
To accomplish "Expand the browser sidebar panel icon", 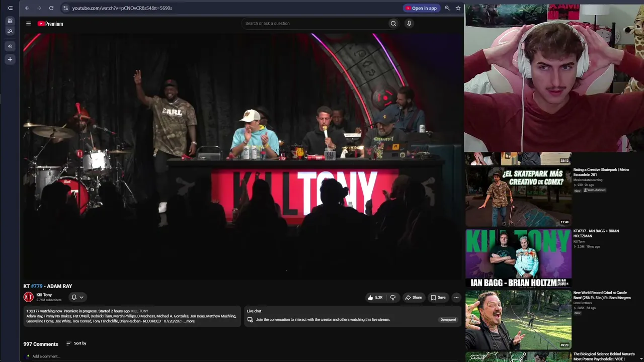I will 10,8.
